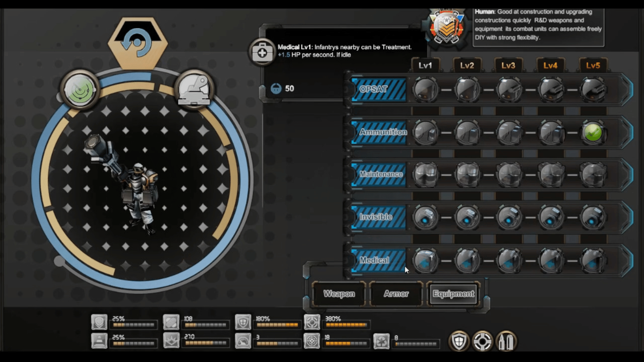Click the rotate unit hexagon icon

click(x=138, y=43)
